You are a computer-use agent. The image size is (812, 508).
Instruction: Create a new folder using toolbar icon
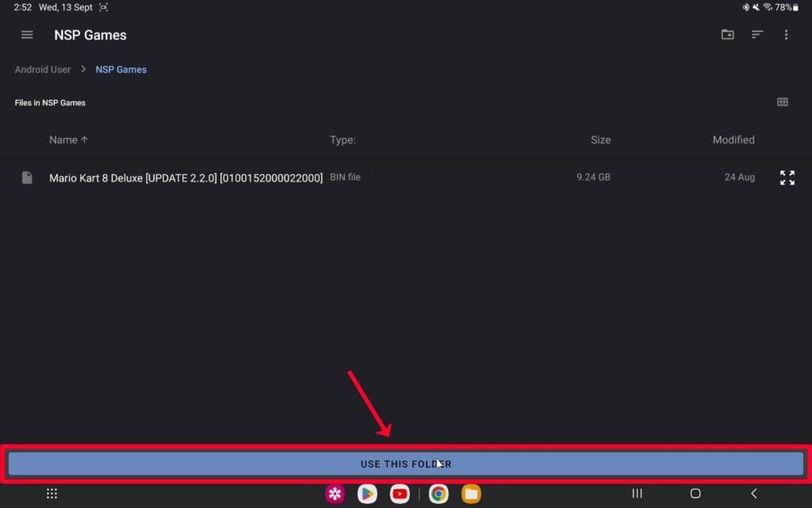click(727, 35)
